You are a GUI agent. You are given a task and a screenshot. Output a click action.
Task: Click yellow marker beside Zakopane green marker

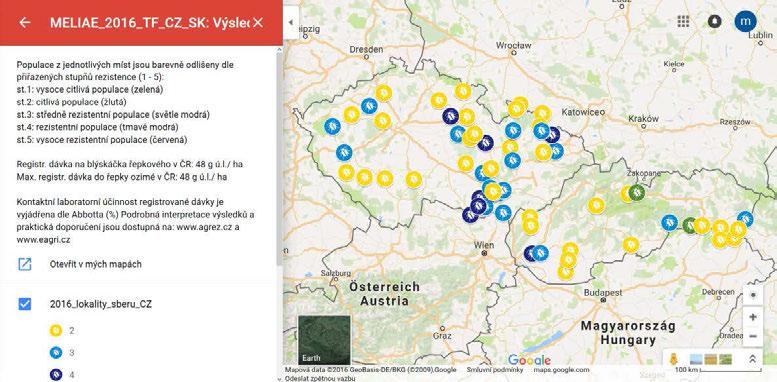(x=626, y=194)
